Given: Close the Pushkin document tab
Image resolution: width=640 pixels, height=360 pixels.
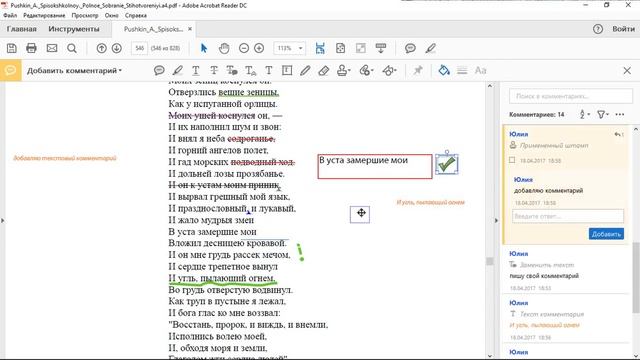Looking at the screenshot, I should point(190,29).
